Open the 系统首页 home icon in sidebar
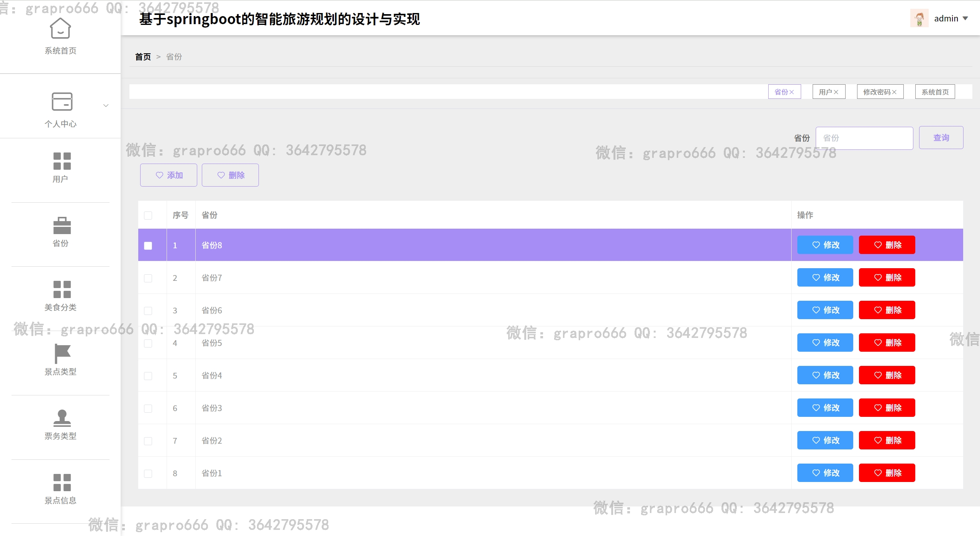980x536 pixels. tap(61, 29)
